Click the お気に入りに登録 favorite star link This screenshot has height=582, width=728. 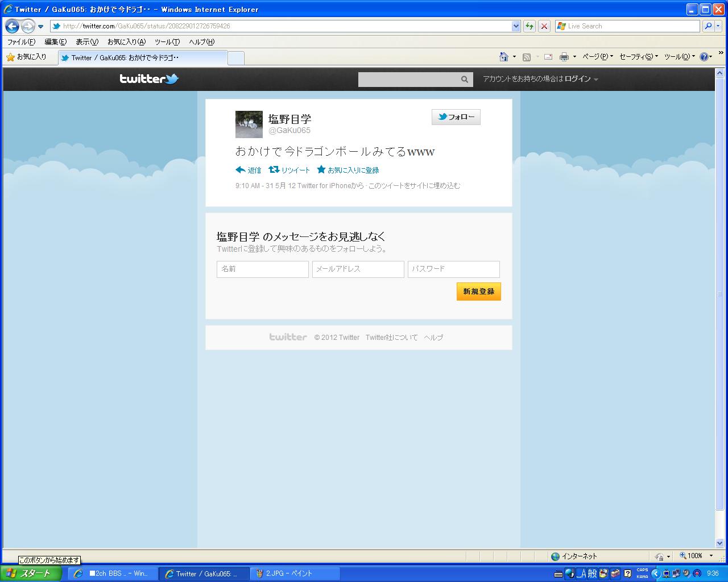pos(348,170)
